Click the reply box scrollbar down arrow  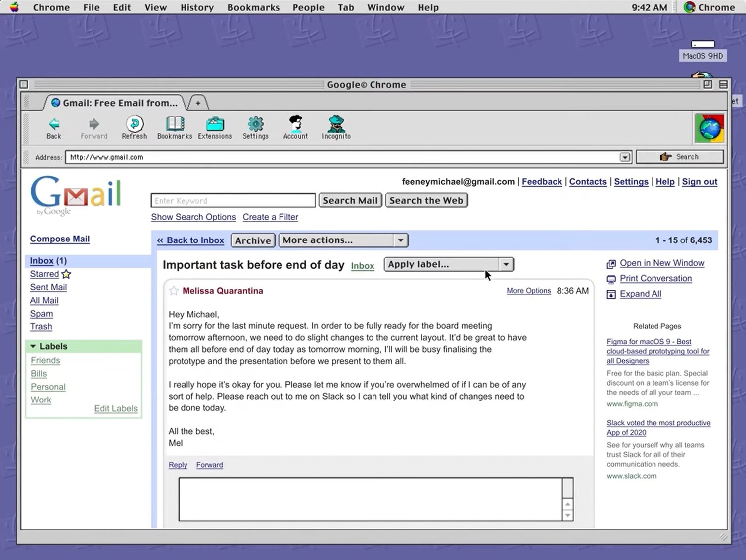coord(567,515)
